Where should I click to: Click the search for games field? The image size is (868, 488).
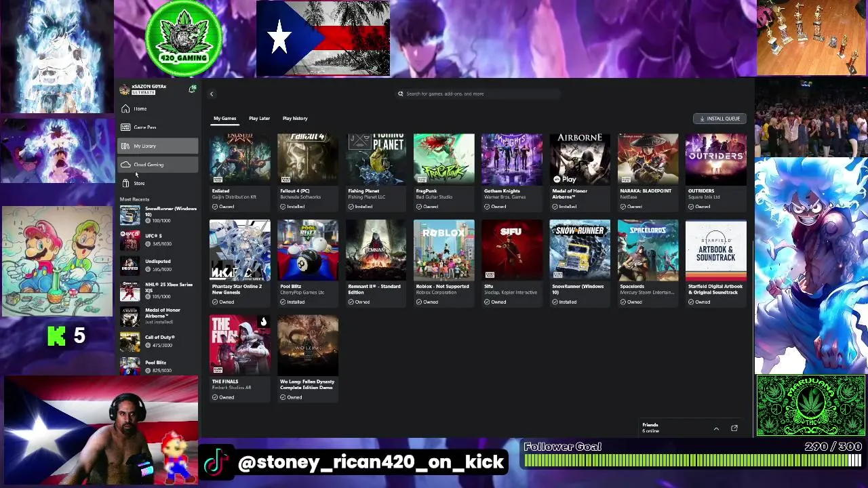pos(479,94)
